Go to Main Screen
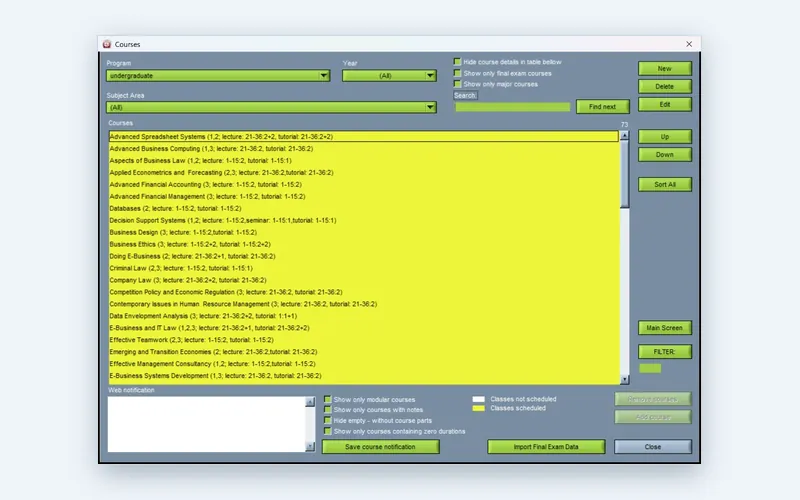This screenshot has height=500, width=800. (x=665, y=328)
